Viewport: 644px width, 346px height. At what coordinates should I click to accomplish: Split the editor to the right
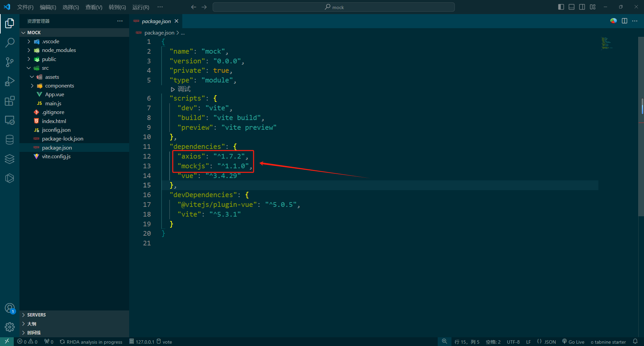624,21
